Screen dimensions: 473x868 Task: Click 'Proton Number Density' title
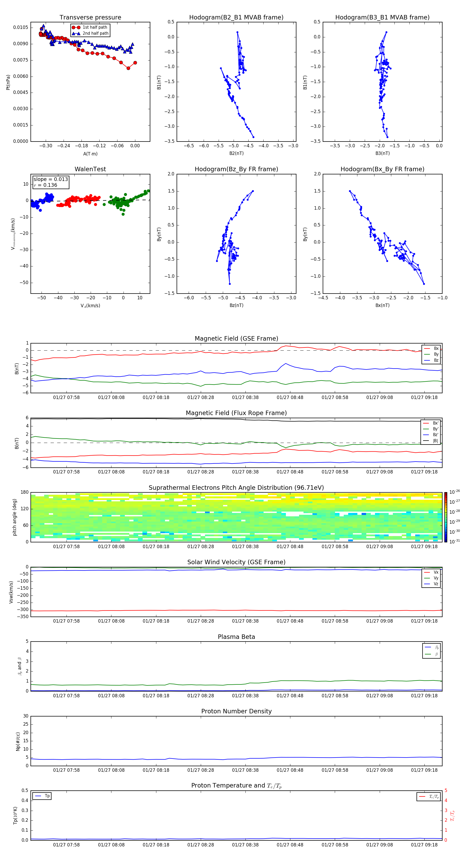point(236,711)
